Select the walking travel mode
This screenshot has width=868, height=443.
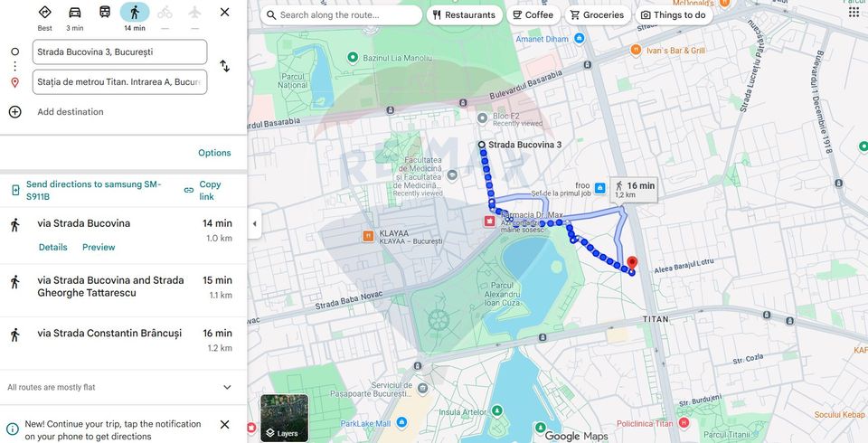(x=135, y=12)
